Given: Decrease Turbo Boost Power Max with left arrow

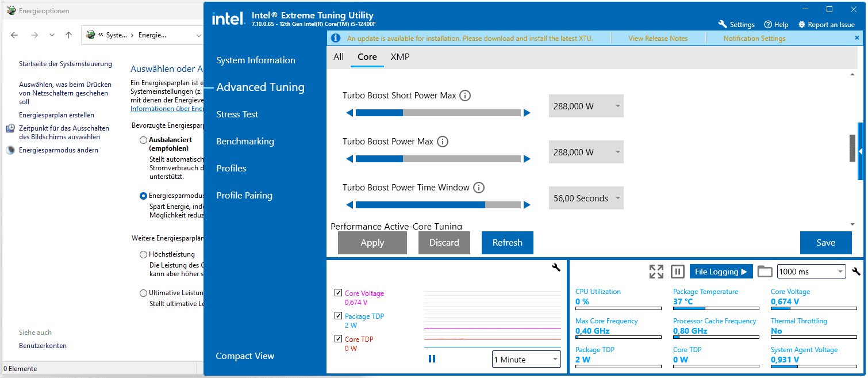Looking at the screenshot, I should point(349,159).
